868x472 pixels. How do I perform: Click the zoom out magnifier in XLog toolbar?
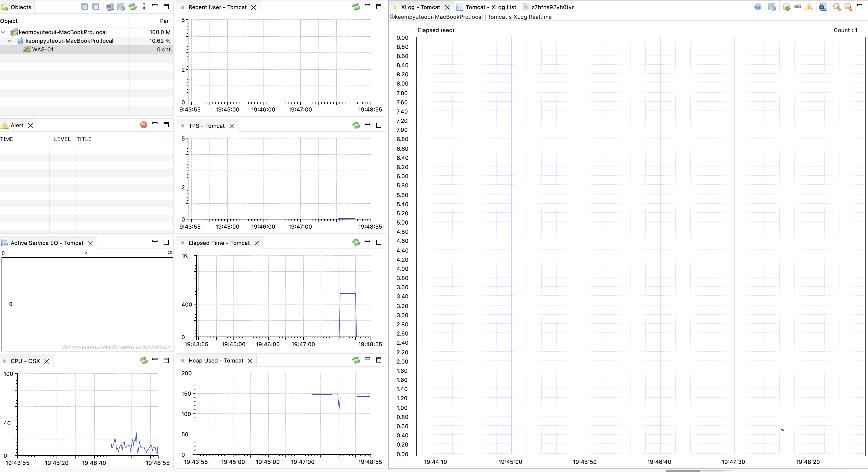[848, 7]
